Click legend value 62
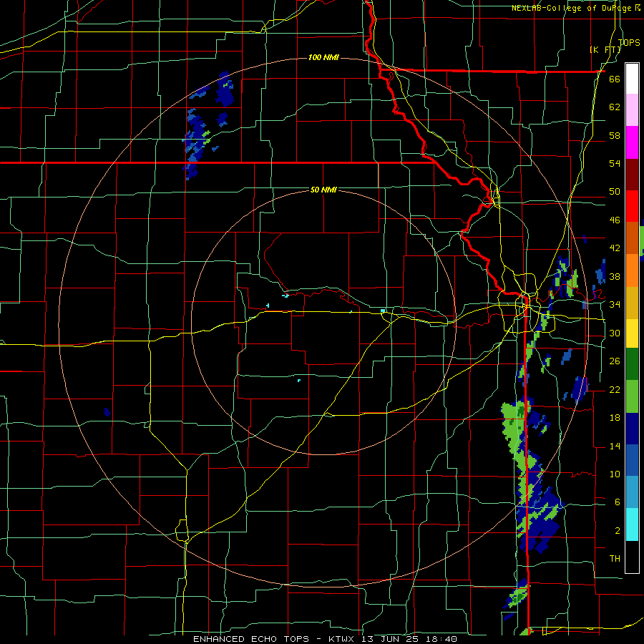Image resolution: width=644 pixels, height=644 pixels. pyautogui.click(x=615, y=107)
